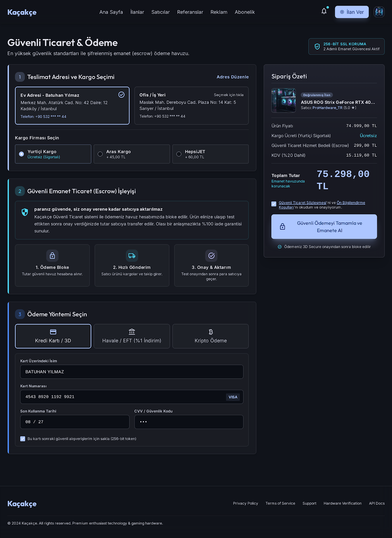Image resolution: width=392 pixels, height=538 pixels.
Task: Click the total amount 75.298,00 TL
Action: pos(343,180)
